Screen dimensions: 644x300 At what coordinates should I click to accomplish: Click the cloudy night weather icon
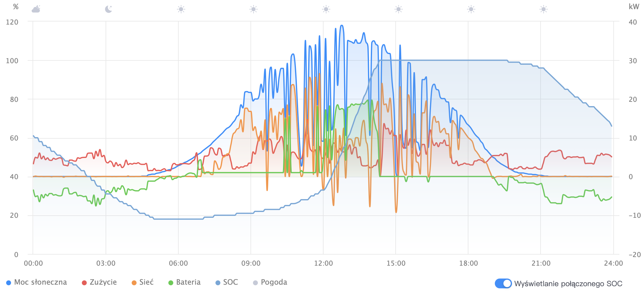36,9
